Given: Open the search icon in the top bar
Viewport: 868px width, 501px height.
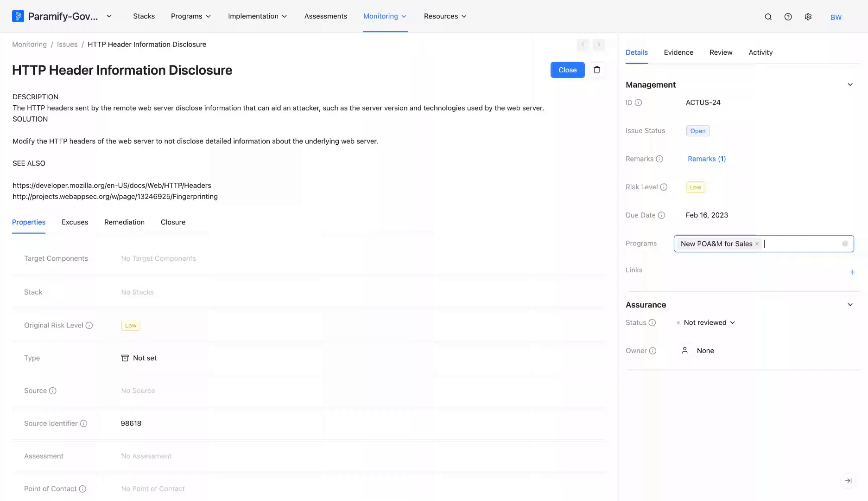Looking at the screenshot, I should point(768,17).
